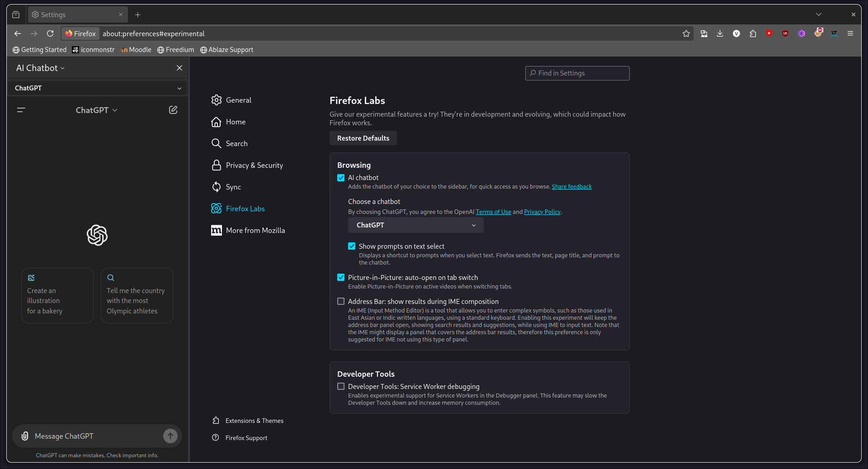Select Firefox Labs category
The height and width of the screenshot is (469, 868).
click(x=238, y=208)
